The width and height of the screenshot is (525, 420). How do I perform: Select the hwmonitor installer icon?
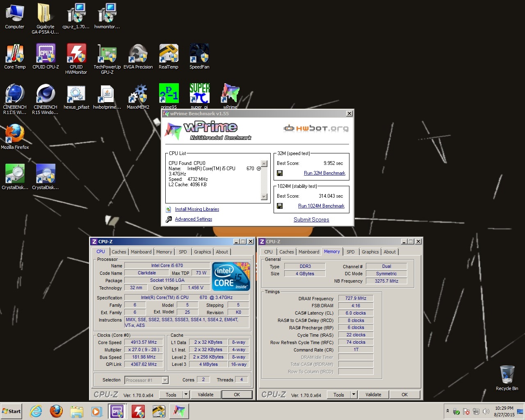tap(107, 16)
